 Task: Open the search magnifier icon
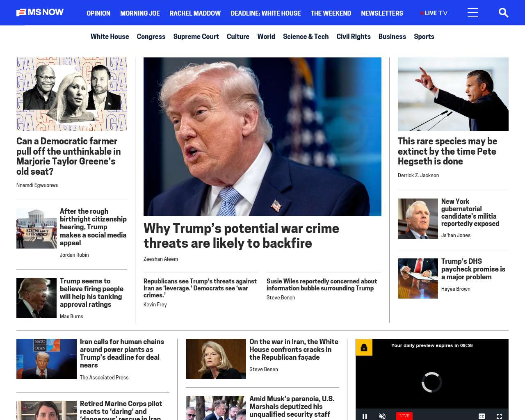coord(503,13)
